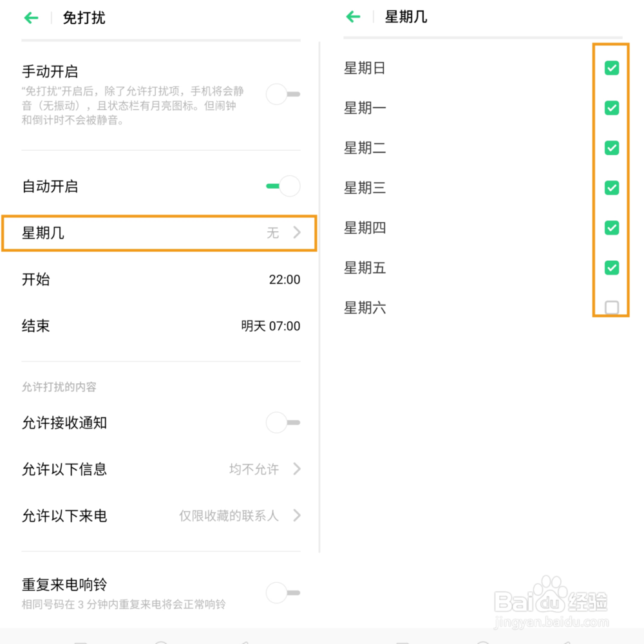The image size is (644, 644).
Task: Uncheck the 星期二 checkbox
Action: tap(612, 148)
